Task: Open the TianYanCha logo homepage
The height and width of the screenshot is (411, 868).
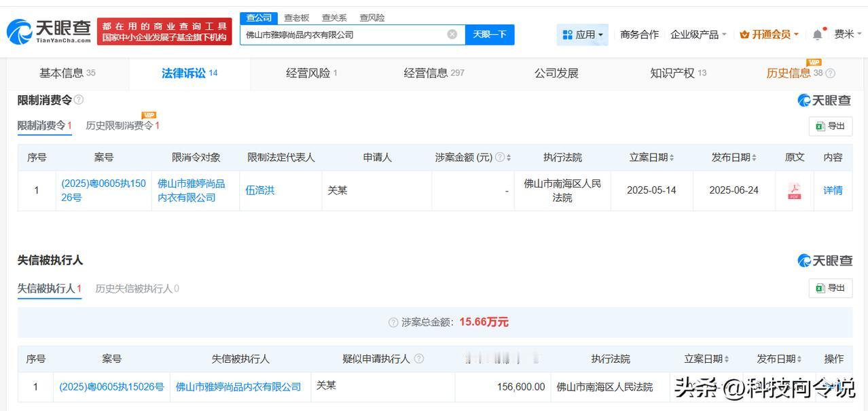Action: tap(48, 31)
